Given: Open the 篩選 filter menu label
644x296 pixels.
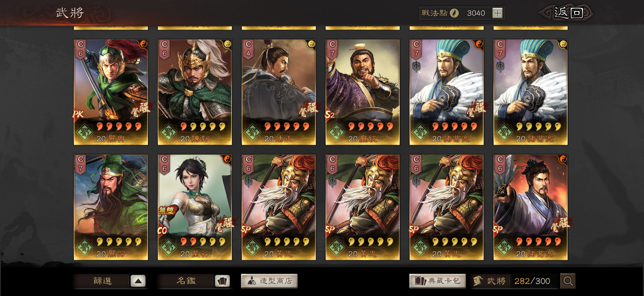Looking at the screenshot, I should pos(102,281).
